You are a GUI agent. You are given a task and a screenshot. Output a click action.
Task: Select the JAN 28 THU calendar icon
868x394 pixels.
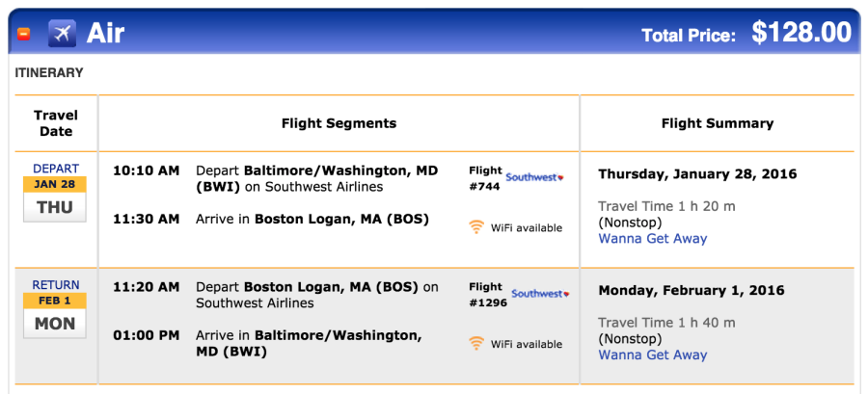pyautogui.click(x=55, y=199)
